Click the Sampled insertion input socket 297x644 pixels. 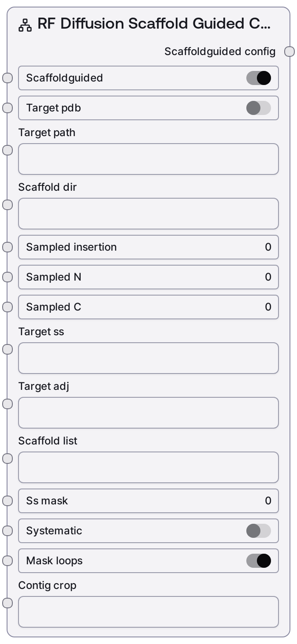point(7,247)
